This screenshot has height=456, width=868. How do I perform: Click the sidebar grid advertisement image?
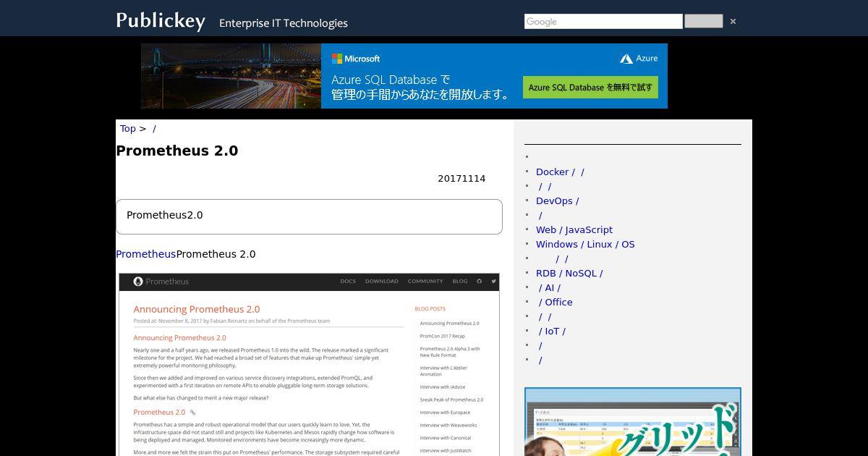(633, 422)
